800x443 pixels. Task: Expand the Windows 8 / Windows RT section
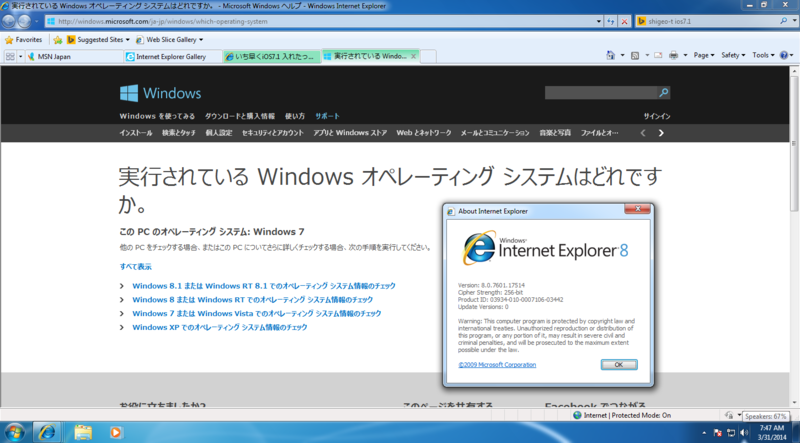coord(252,300)
